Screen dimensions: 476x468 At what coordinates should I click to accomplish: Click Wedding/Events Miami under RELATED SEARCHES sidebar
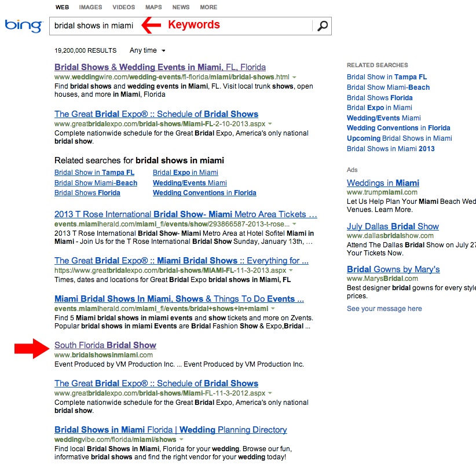click(384, 118)
